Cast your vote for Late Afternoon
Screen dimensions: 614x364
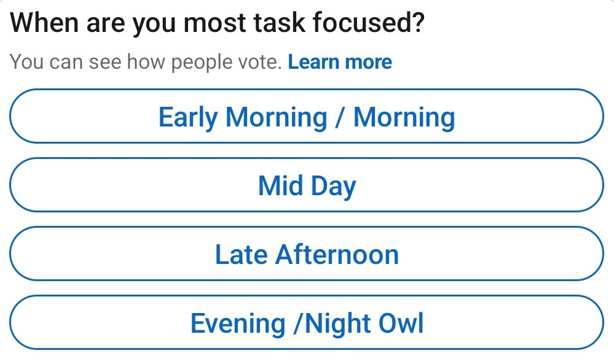click(307, 254)
